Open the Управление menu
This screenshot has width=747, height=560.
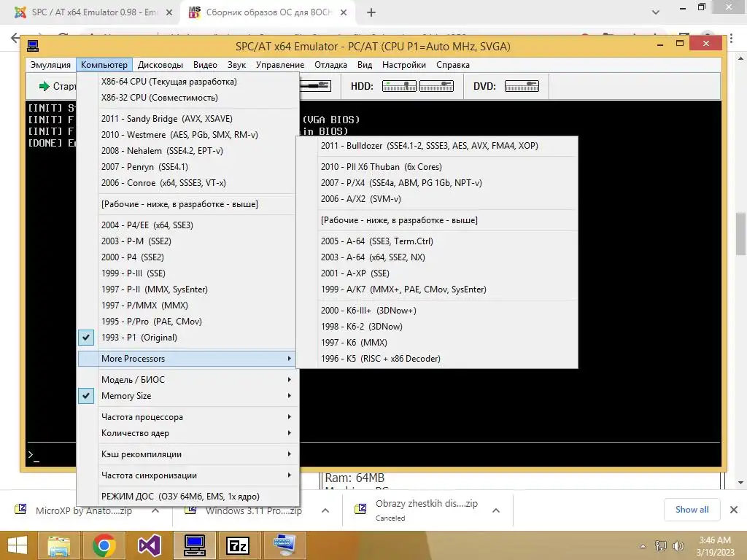click(x=280, y=65)
